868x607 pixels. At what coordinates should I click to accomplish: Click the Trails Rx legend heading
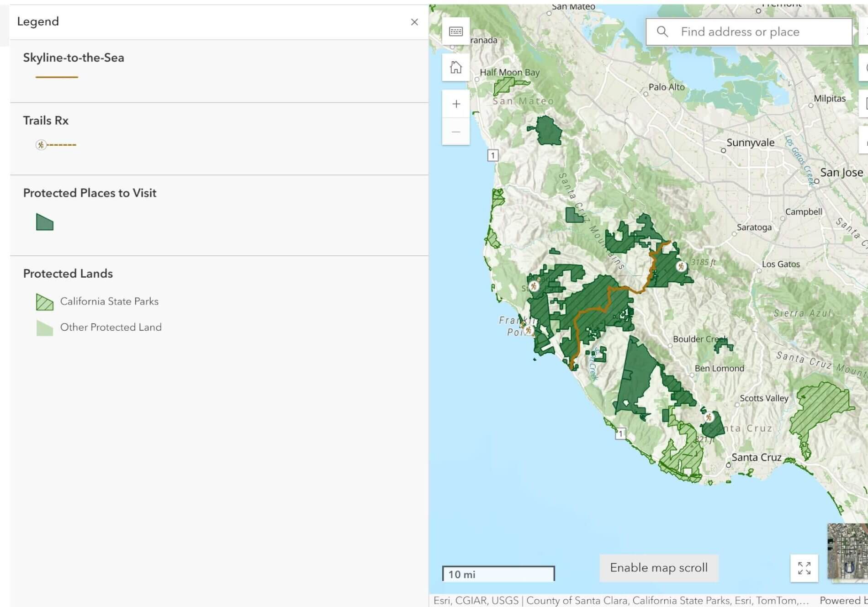click(x=46, y=121)
